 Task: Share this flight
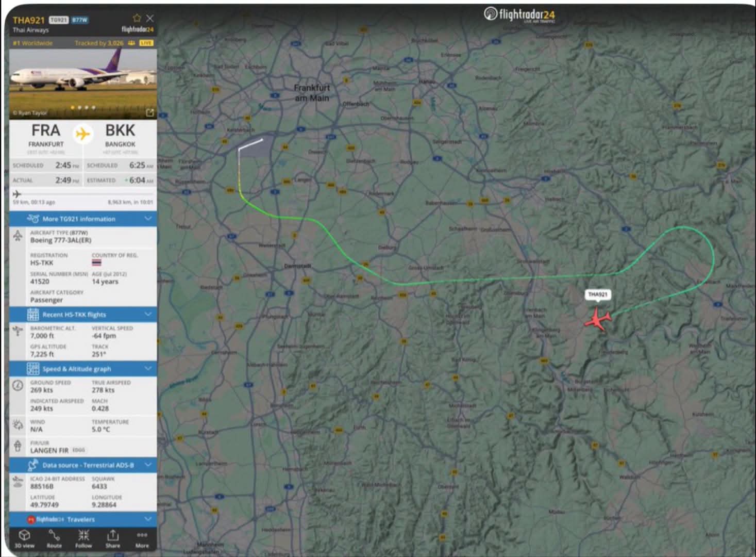click(x=113, y=538)
